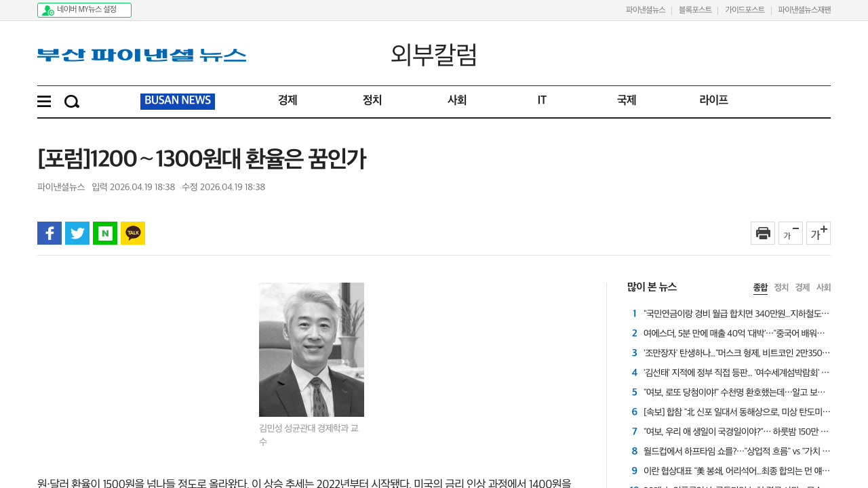The height and width of the screenshot is (488, 868).
Task: Click the professor 김민성 portrait photo
Action: click(x=311, y=350)
